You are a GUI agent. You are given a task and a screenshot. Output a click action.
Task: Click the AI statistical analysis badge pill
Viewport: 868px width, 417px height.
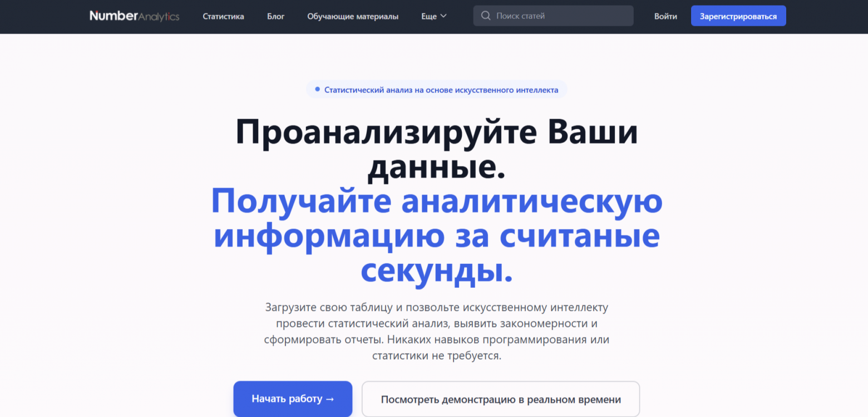click(436, 89)
